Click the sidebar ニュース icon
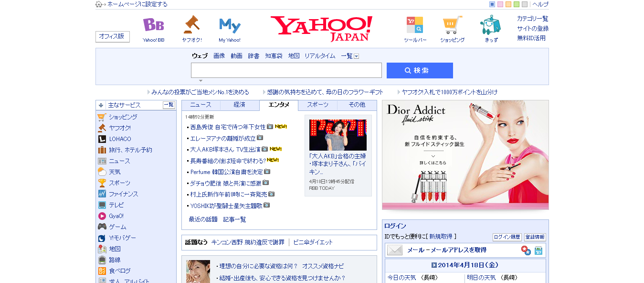 (x=102, y=161)
